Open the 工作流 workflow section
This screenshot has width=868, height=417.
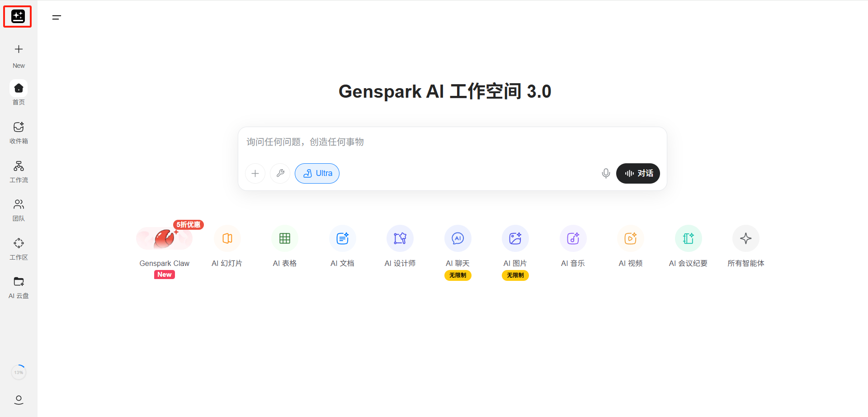[19, 171]
